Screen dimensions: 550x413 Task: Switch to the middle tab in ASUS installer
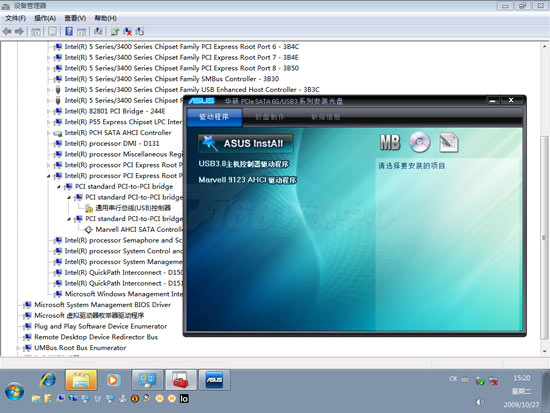point(270,117)
